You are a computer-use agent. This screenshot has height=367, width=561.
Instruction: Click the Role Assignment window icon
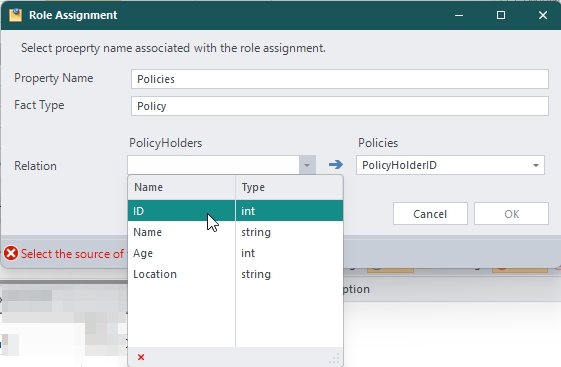[15, 15]
